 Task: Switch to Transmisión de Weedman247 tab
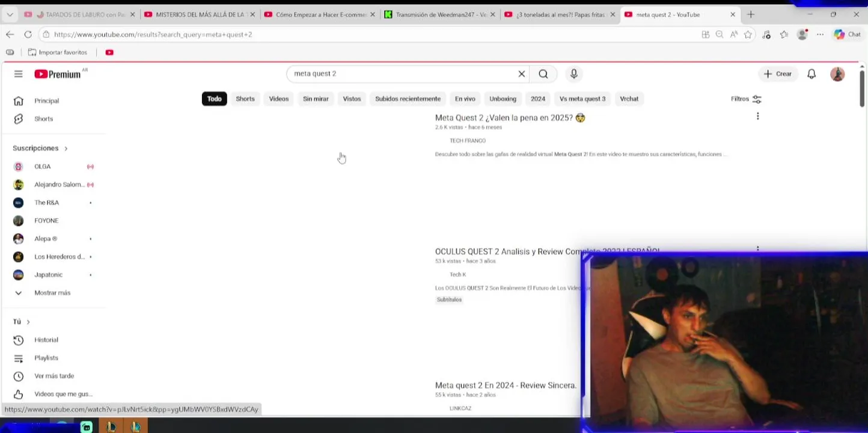440,14
